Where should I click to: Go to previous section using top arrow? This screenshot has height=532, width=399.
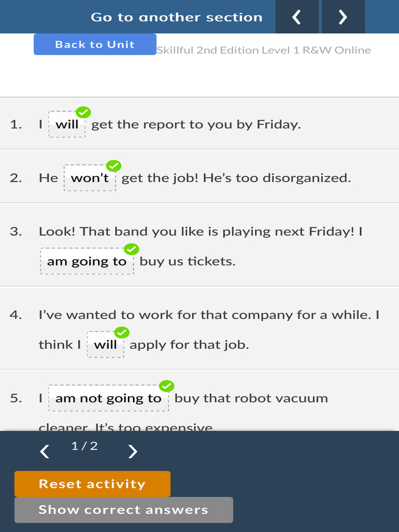coord(297,17)
